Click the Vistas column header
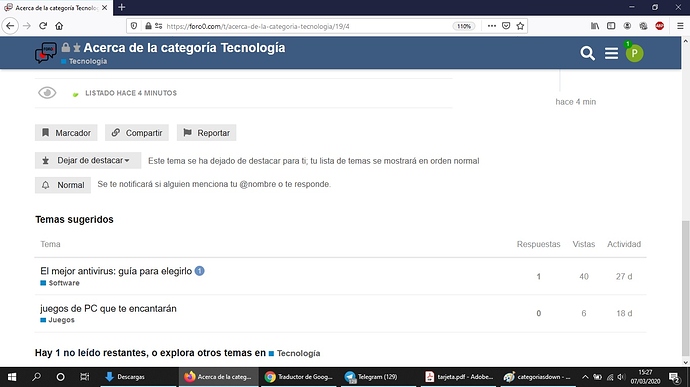 click(x=584, y=244)
